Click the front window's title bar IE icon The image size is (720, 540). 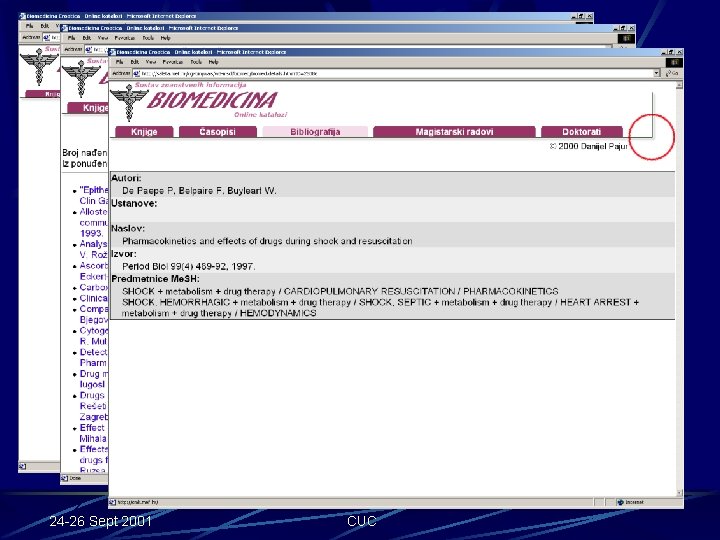coord(113,52)
